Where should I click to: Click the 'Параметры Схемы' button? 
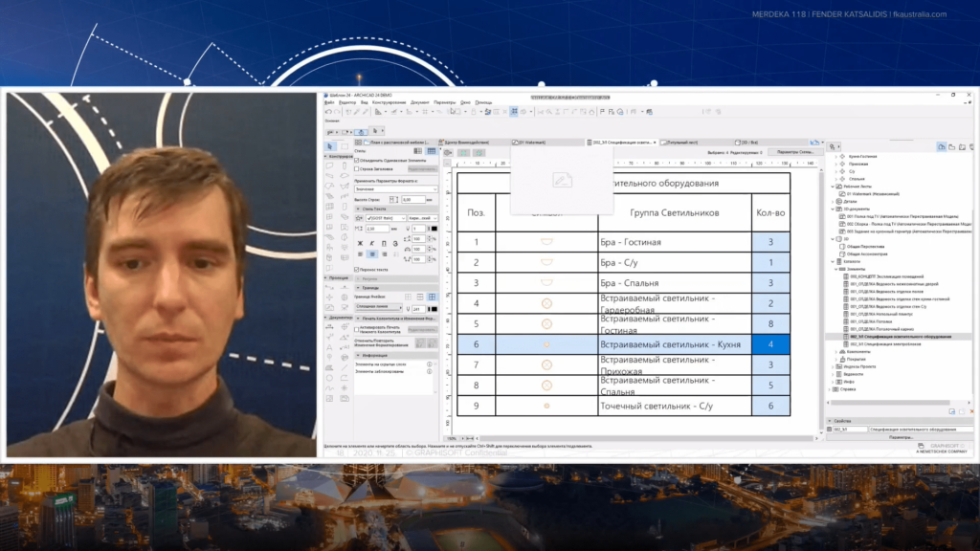tap(795, 151)
